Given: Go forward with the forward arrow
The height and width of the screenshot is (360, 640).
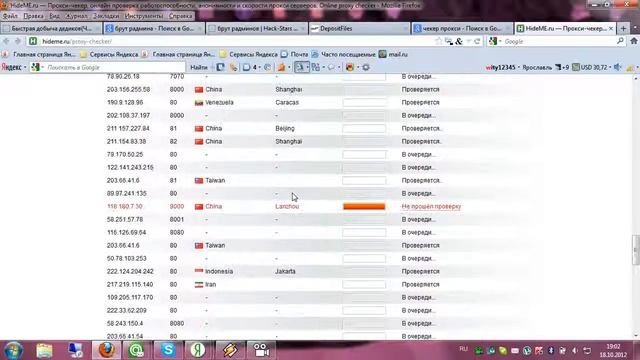Looking at the screenshot, I should coord(18,41).
